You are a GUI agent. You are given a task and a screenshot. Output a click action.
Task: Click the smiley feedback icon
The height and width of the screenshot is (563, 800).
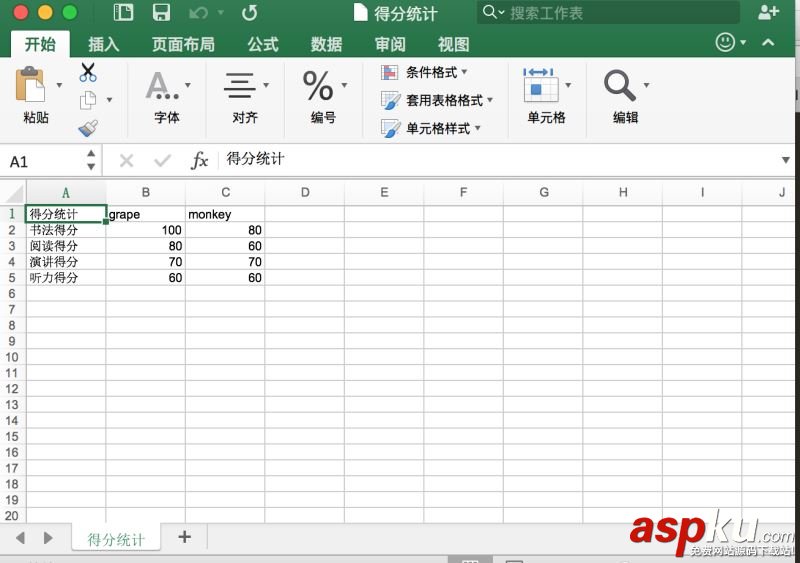click(x=725, y=42)
